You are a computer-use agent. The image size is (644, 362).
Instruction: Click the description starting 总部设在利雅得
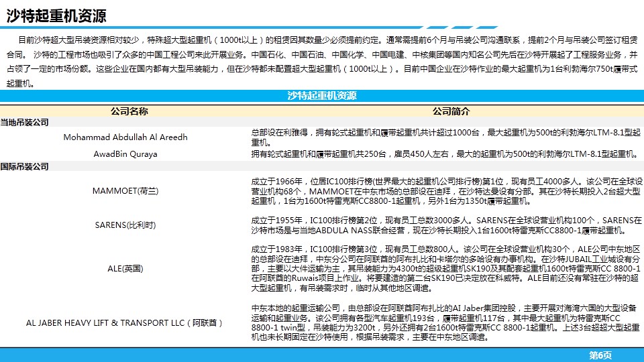click(x=446, y=137)
